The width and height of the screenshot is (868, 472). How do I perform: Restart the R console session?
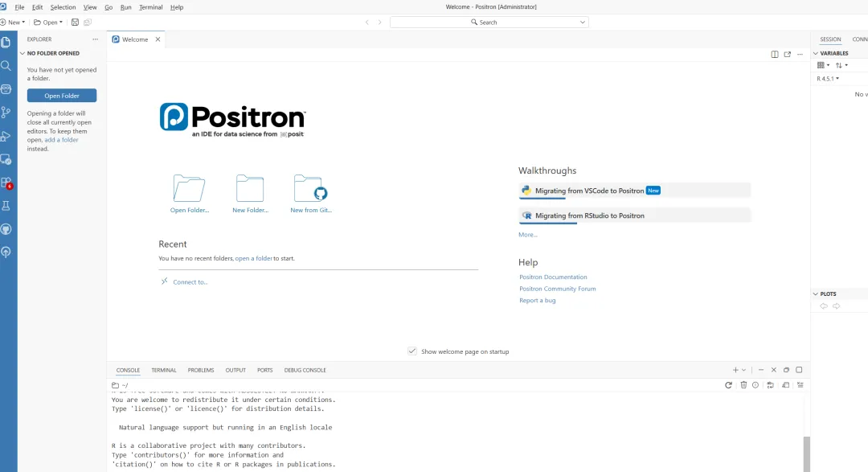click(728, 385)
